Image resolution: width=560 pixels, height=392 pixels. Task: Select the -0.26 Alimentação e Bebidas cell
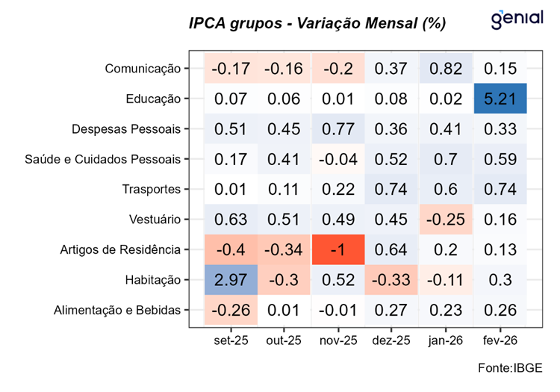tap(231, 310)
